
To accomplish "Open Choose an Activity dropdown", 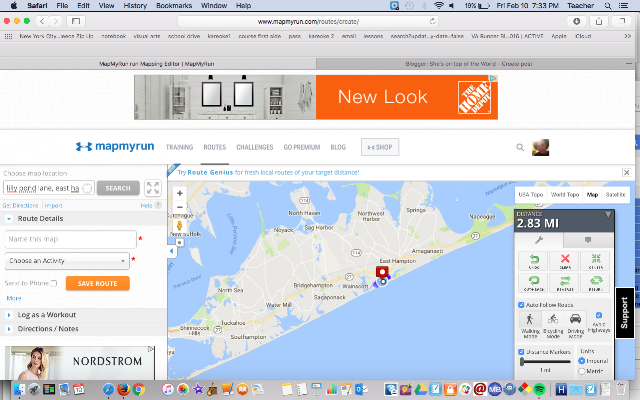I will point(67,261).
